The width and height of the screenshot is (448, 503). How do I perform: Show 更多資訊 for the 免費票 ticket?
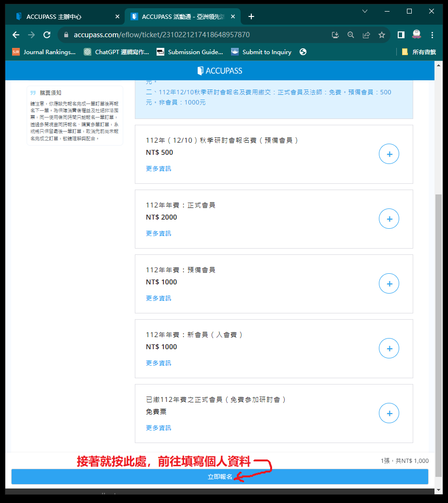(x=159, y=428)
